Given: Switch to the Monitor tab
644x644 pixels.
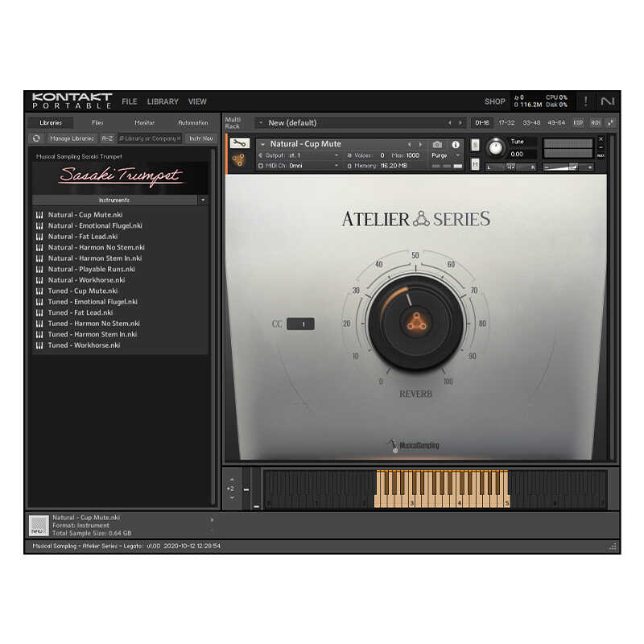Looking at the screenshot, I should 145,123.
